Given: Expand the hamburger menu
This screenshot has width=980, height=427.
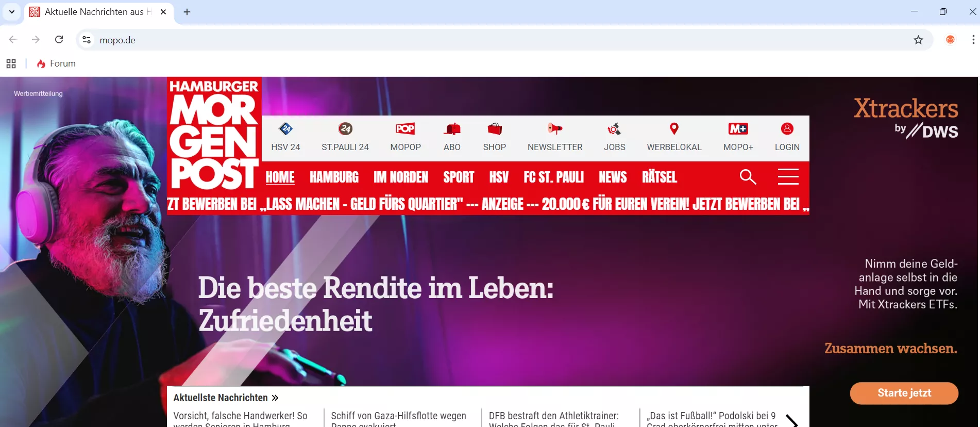Looking at the screenshot, I should [788, 177].
